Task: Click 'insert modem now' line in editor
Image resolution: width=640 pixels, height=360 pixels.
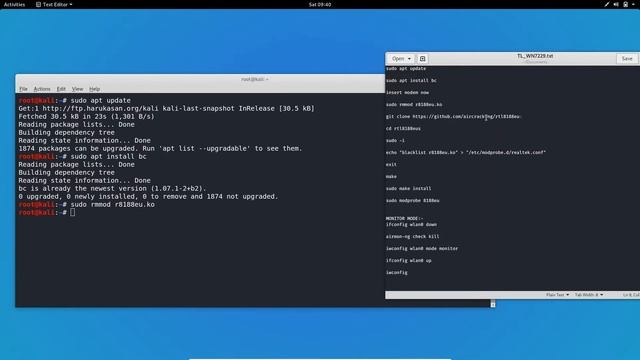Action: point(407,93)
